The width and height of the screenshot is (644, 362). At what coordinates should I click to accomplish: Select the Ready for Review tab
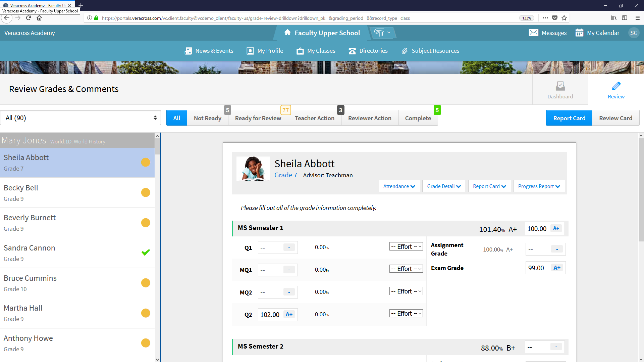258,118
